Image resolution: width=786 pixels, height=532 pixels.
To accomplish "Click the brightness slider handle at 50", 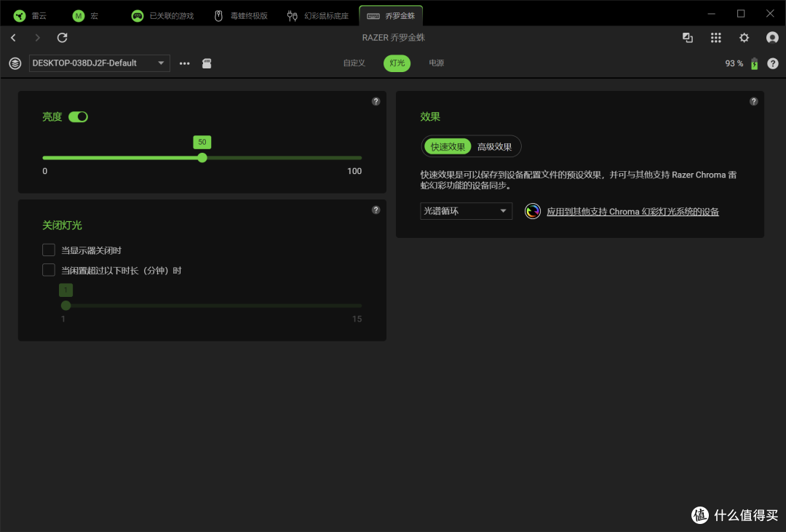I will point(202,158).
